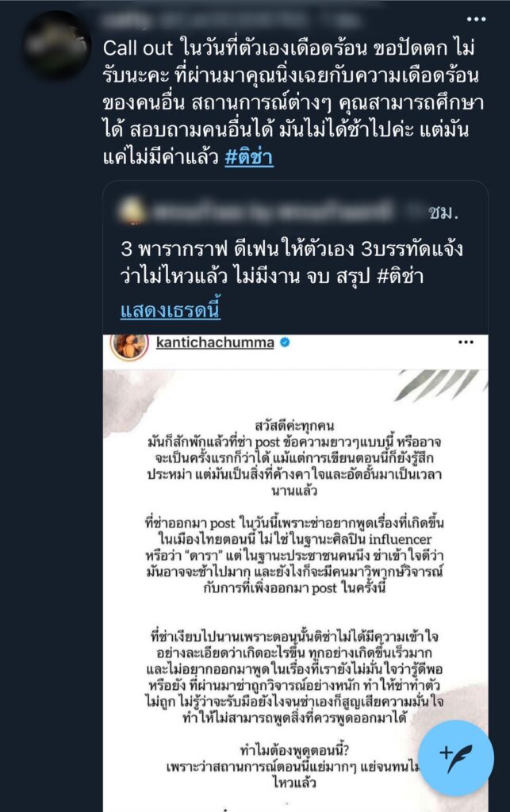Tap main tweet text beginning Call out
The height and width of the screenshot is (812, 510).
tap(293, 102)
